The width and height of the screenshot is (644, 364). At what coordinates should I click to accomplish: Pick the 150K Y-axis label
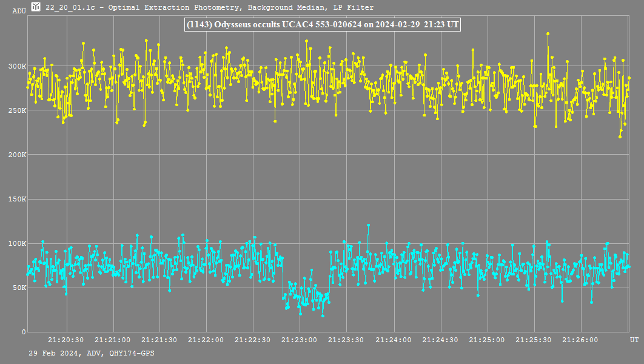(16, 199)
